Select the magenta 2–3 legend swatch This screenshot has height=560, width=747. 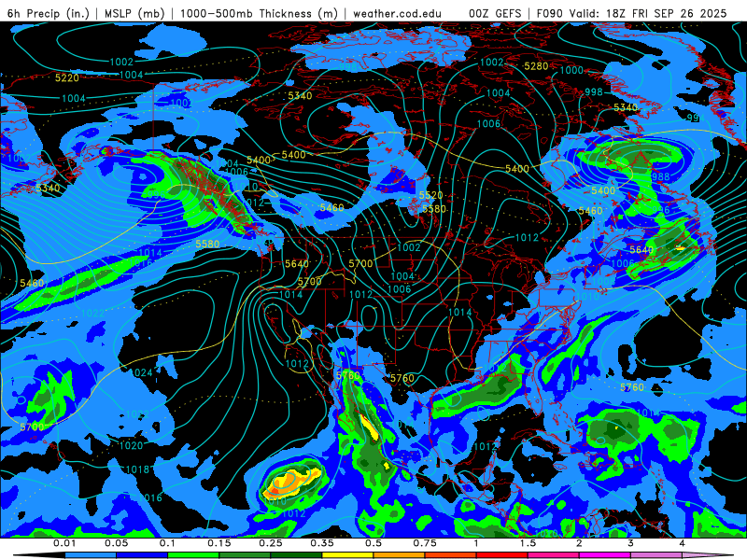[x=604, y=555]
